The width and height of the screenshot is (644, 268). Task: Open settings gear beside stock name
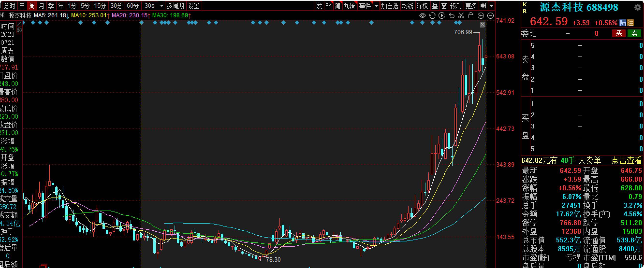click(x=638, y=7)
